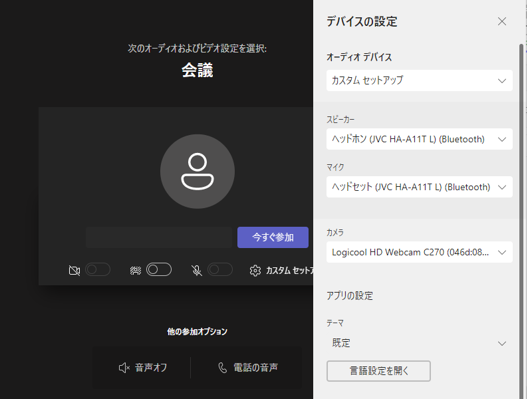Open the スピーカー dropdown
The image size is (532, 399).
coord(420,139)
